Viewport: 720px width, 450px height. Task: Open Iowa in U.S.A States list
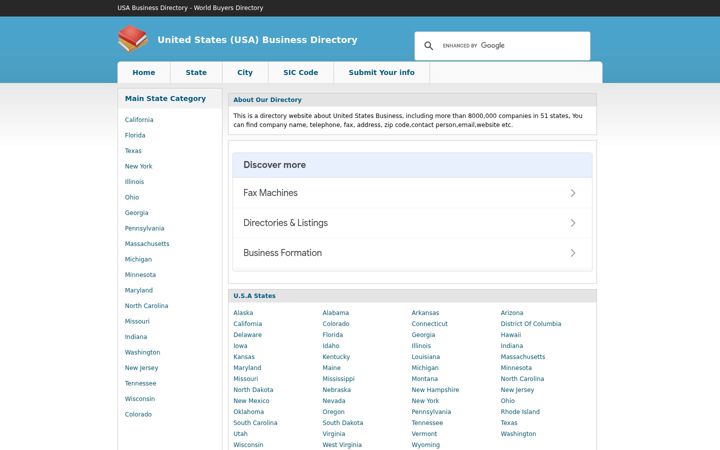(240, 346)
